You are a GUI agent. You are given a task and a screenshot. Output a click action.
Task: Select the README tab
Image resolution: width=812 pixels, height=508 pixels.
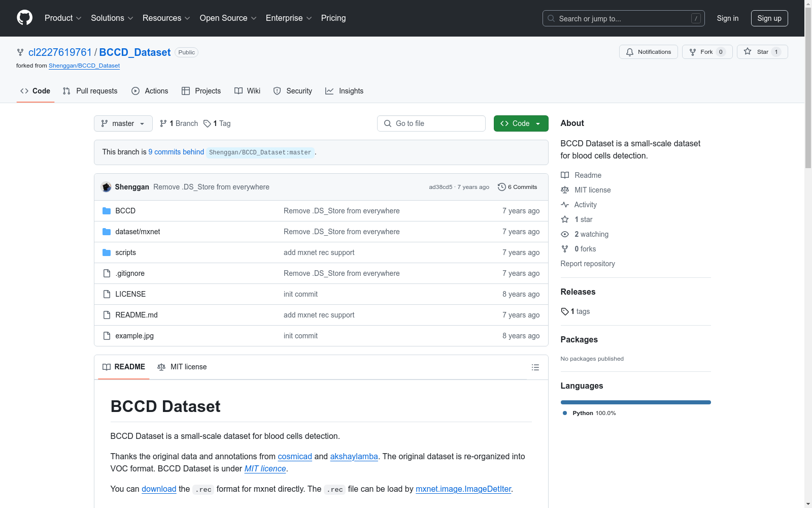click(x=124, y=367)
